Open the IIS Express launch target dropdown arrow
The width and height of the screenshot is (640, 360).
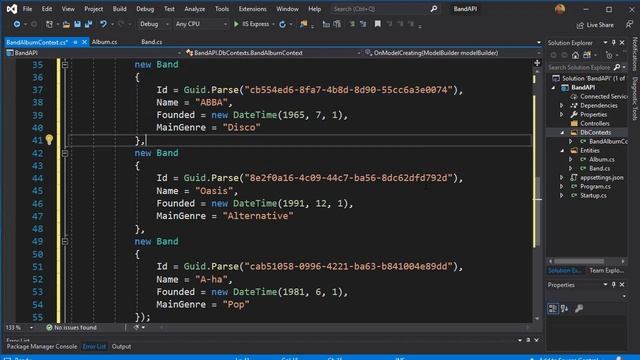(273, 24)
